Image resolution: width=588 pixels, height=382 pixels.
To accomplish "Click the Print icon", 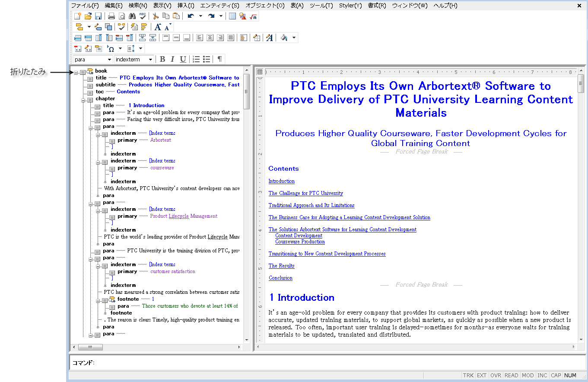I will pos(111,16).
